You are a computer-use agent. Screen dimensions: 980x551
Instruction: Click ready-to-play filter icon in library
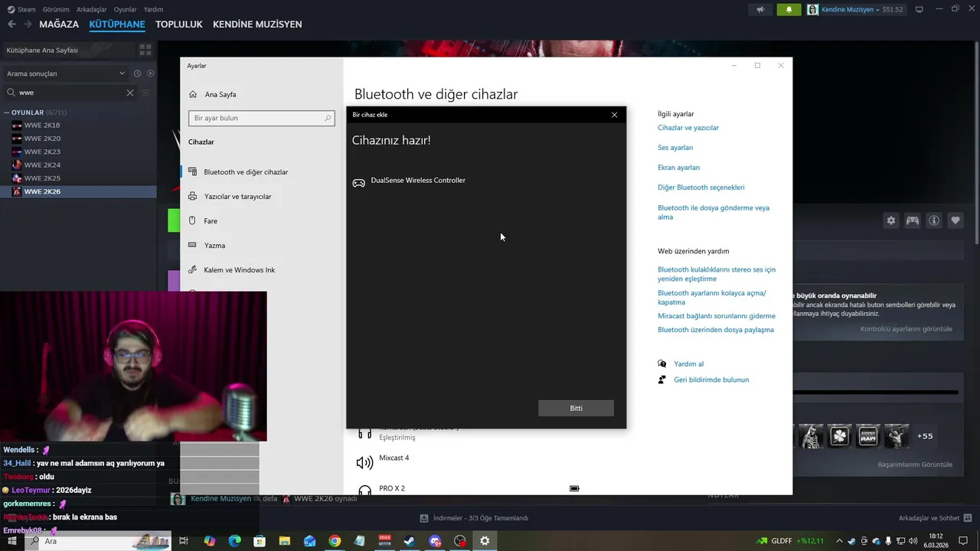pos(150,73)
